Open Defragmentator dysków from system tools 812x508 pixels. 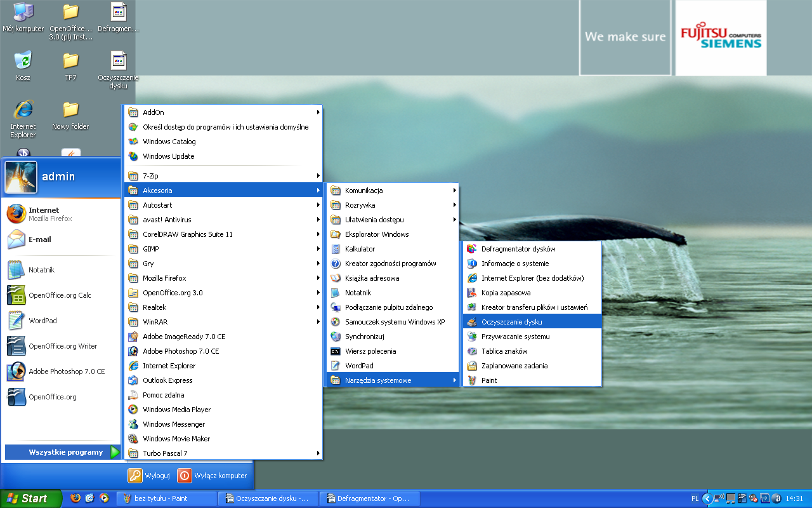coord(532,249)
